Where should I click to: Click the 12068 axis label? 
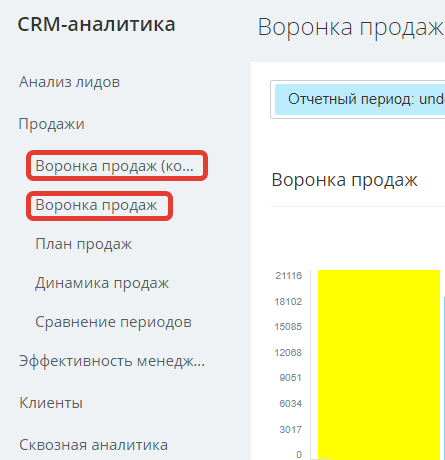pos(288,352)
